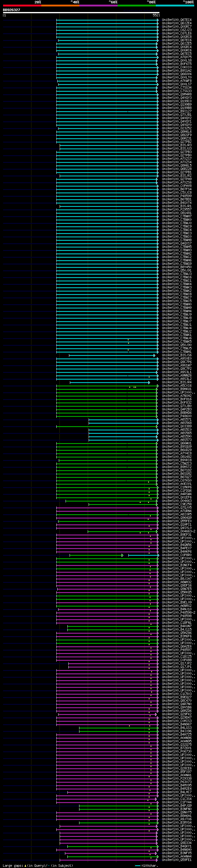Choose the UniRef100_A8S571 entry
Image resolution: width=197 pixels, height=868 pixels.
(x=177, y=420)
